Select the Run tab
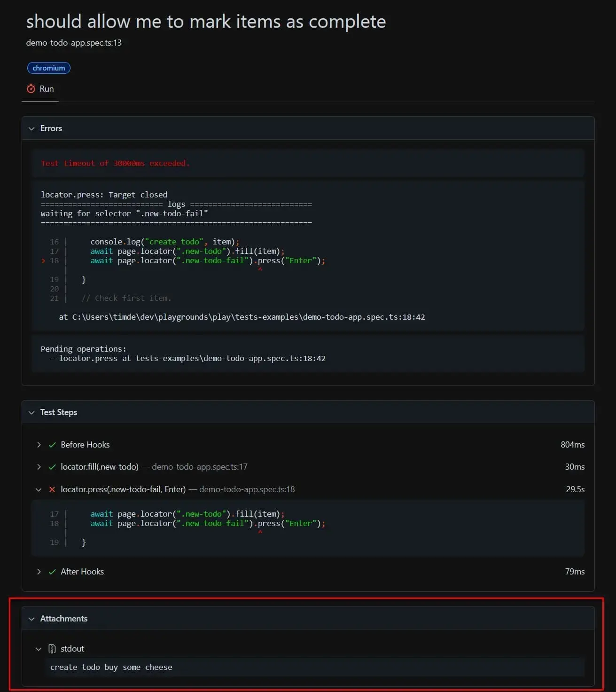Viewport: 616px width, 692px height. tap(40, 89)
